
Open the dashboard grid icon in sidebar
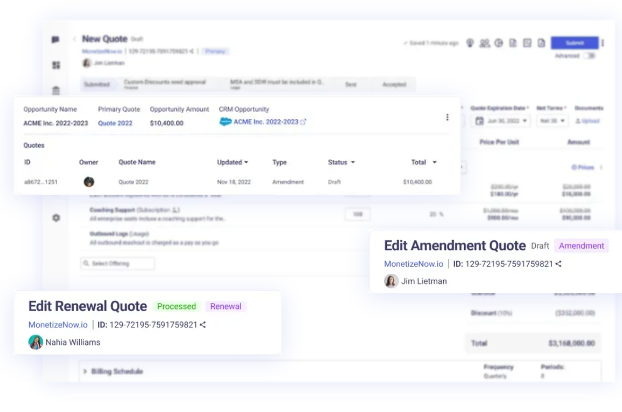coord(56,65)
